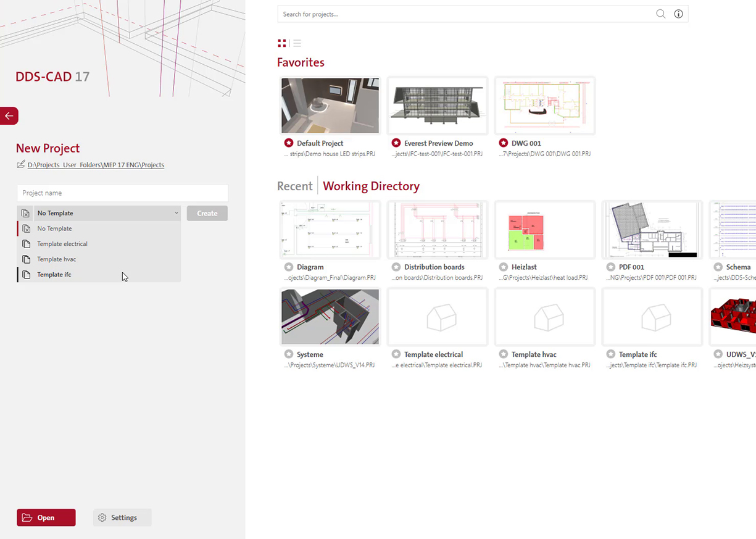Open DWG 001 floor plan thumbnail

point(545,106)
